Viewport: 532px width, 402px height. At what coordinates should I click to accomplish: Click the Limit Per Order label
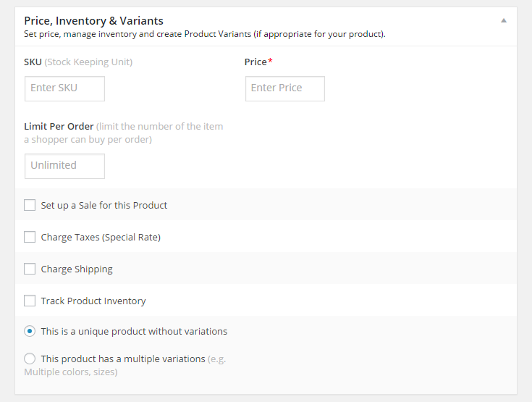click(59, 126)
